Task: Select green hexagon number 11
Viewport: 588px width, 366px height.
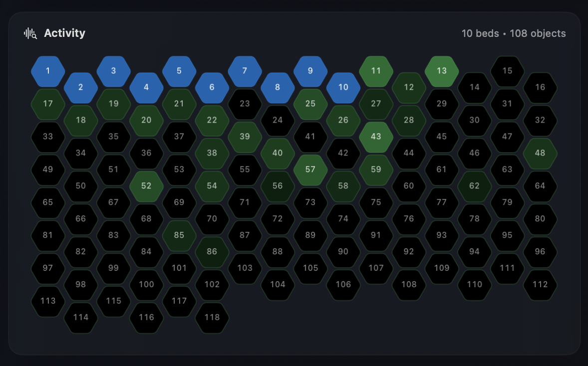Action: point(376,71)
